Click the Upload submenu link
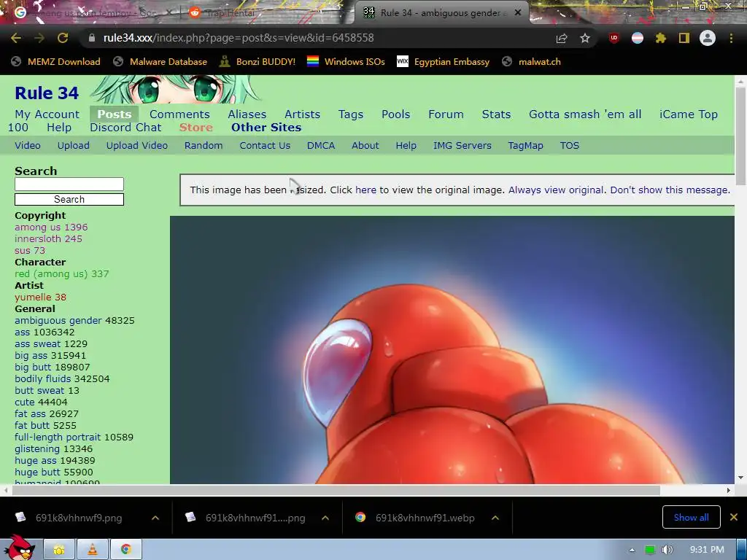Screen dimensions: 747x560 (x=74, y=146)
